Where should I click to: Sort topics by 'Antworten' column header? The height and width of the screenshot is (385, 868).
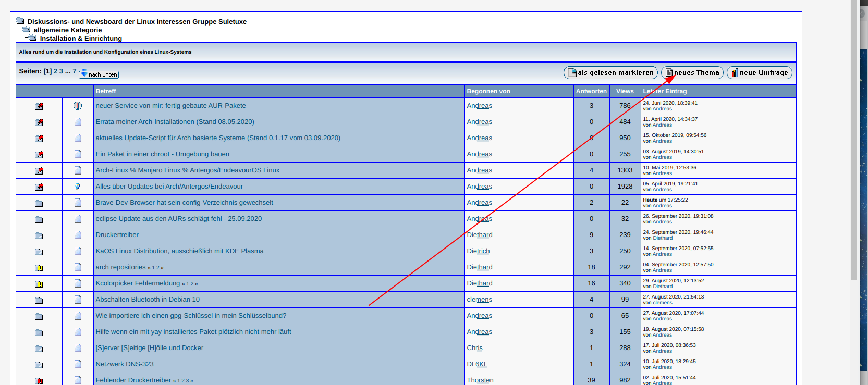pyautogui.click(x=591, y=91)
